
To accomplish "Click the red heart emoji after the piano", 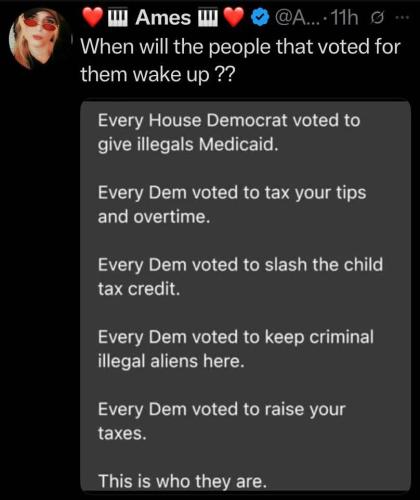I will click(x=234, y=17).
